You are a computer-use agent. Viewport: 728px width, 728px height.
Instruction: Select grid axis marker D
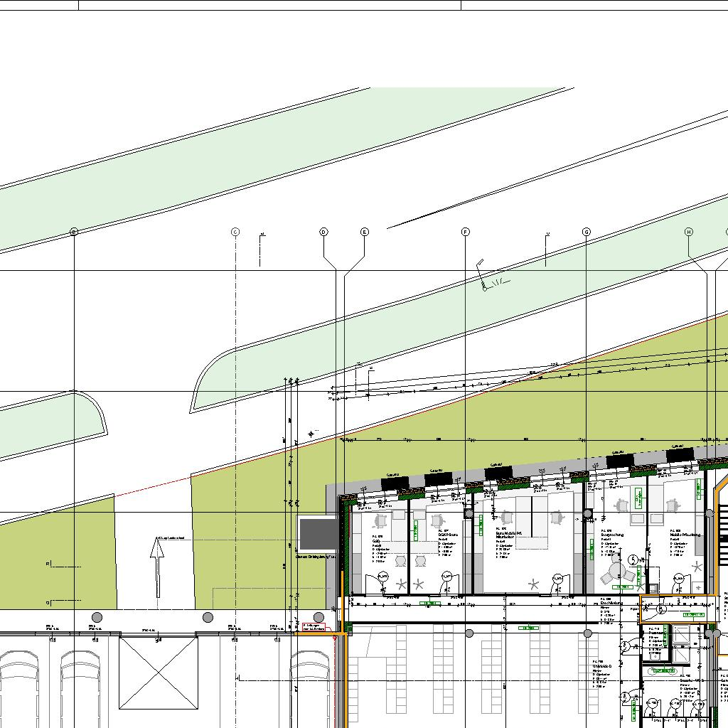(323, 232)
